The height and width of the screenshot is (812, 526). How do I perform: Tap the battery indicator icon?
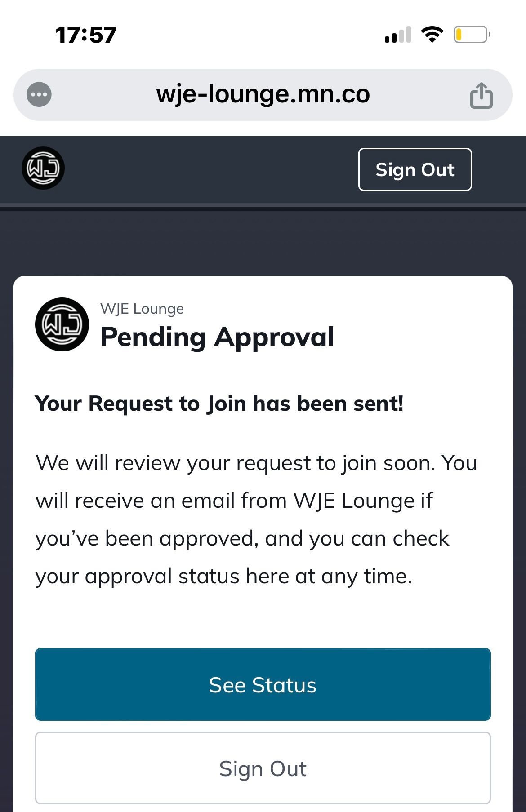(x=472, y=35)
